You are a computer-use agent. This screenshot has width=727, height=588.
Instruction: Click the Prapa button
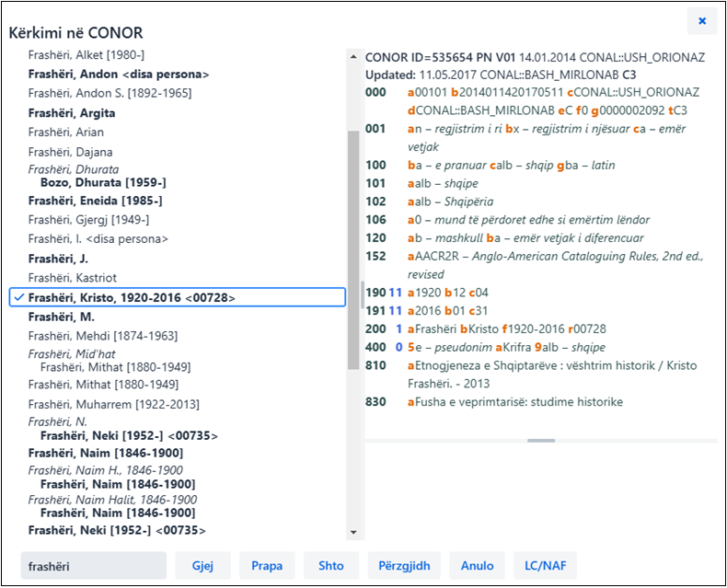click(x=267, y=566)
